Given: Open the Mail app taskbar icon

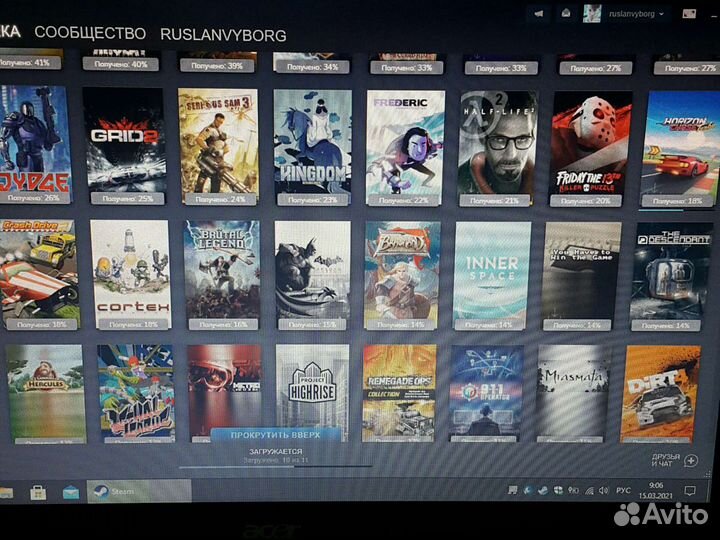Looking at the screenshot, I should tap(70, 492).
